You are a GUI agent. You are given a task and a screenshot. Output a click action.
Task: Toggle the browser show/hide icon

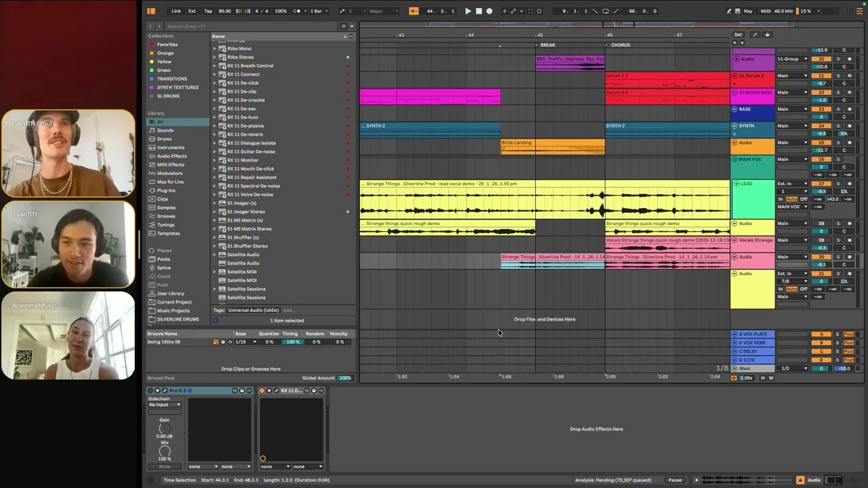click(151, 11)
